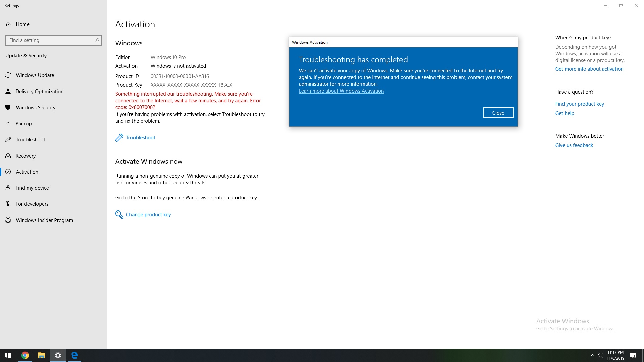Click the Home label in the sidebar
644x362 pixels.
point(22,24)
